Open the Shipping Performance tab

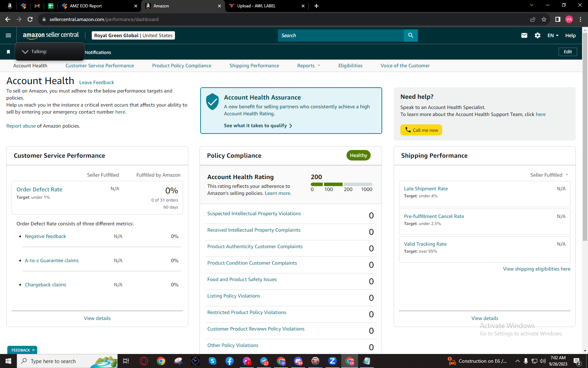pos(254,66)
